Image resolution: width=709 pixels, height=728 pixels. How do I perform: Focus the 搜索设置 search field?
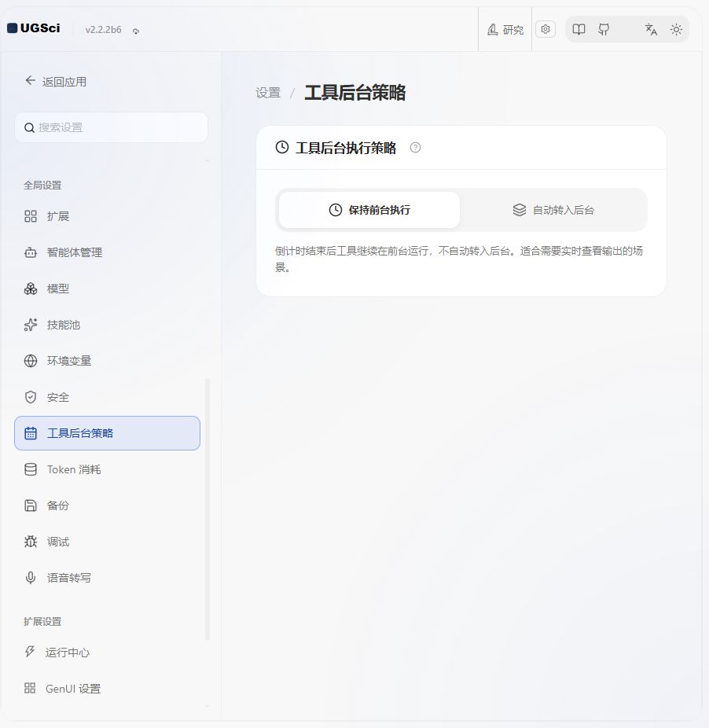(x=112, y=127)
